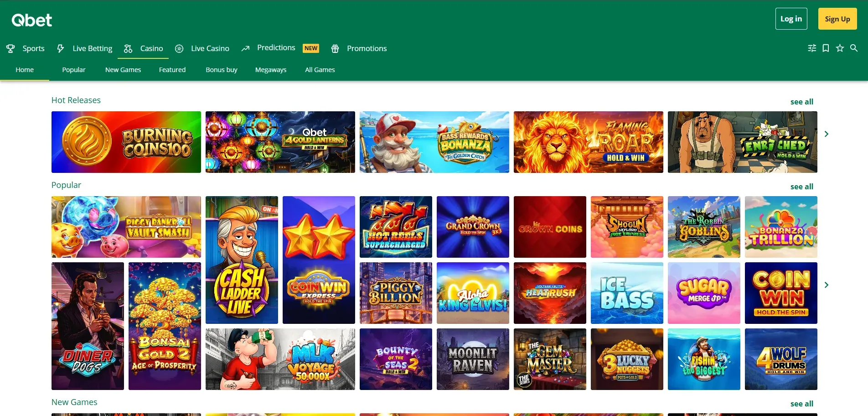Open the Ice Bass game
Screen dimensions: 868x416
(627, 293)
